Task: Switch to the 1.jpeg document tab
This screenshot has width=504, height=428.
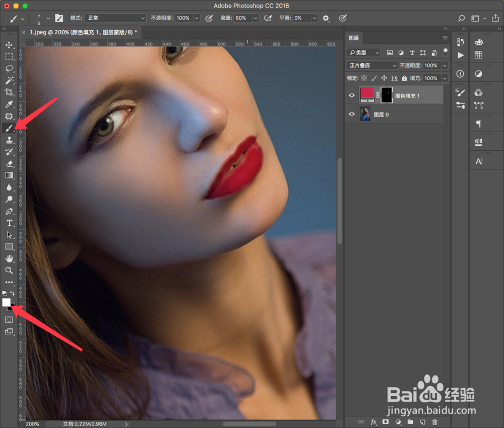Action: [84, 32]
